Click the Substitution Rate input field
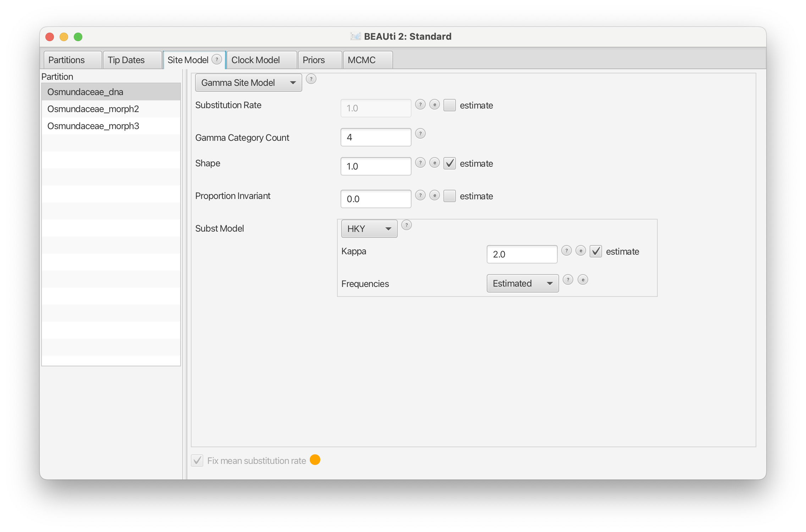Screen dimensions: 806x532 (376, 108)
